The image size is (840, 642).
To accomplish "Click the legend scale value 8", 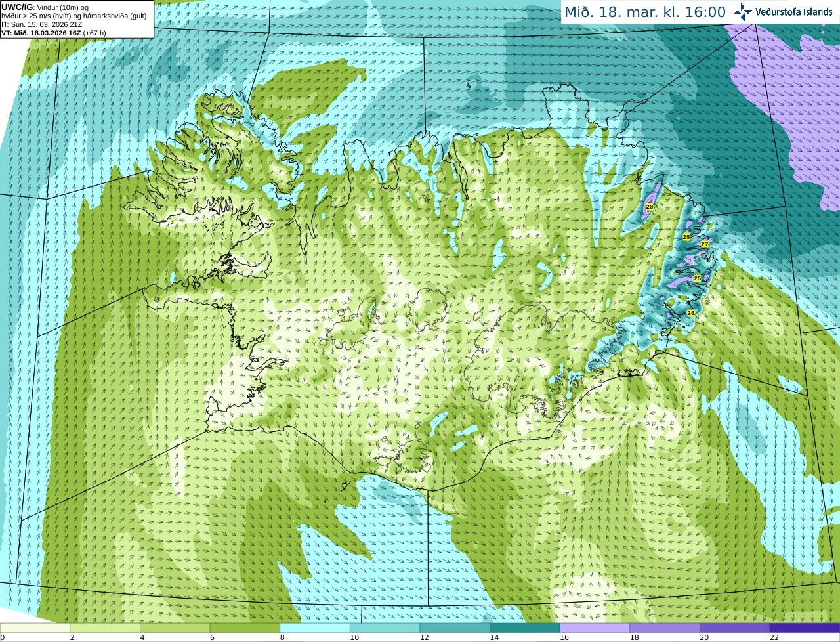I will [x=283, y=637].
